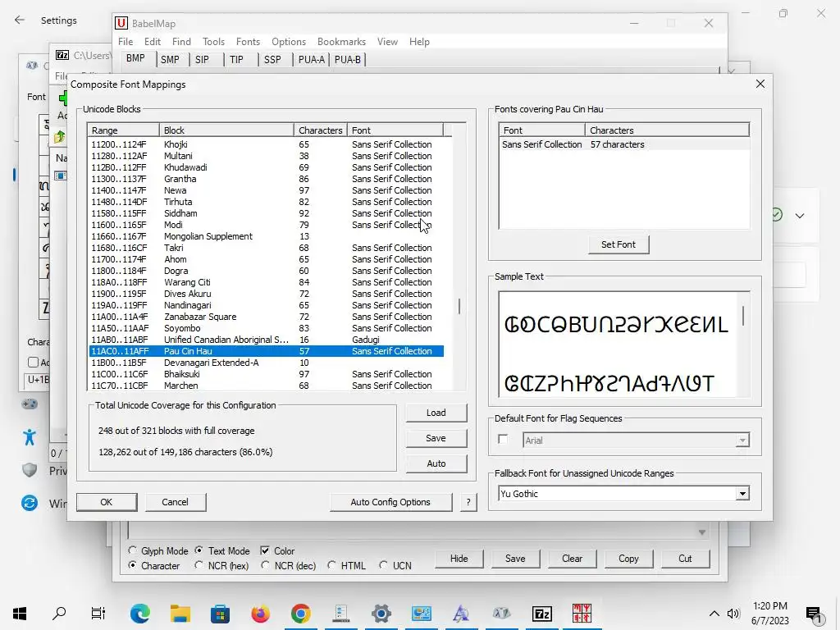Select the Mongolian Supplement block row
The height and width of the screenshot is (630, 840).
[x=267, y=236]
